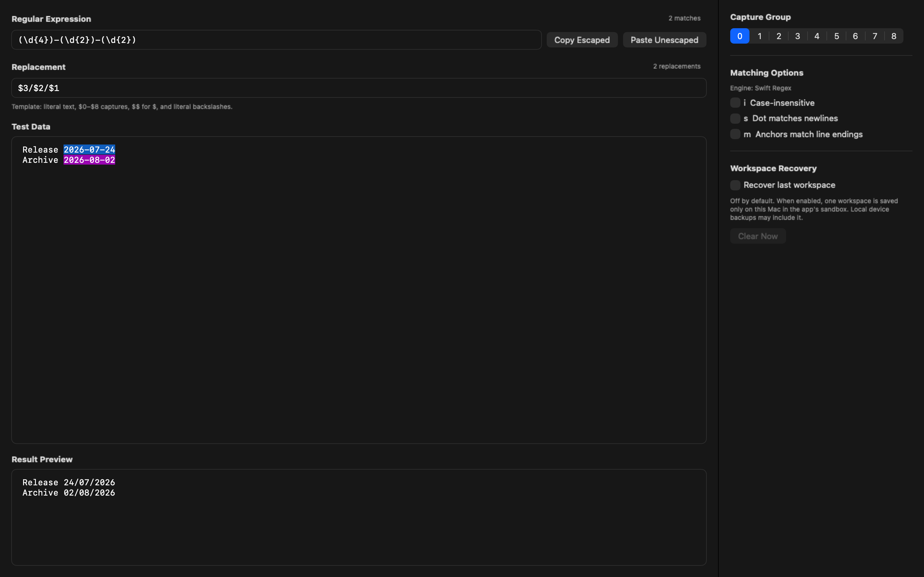The image size is (924, 577).
Task: Click the Paste Unescaped button
Action: pyautogui.click(x=664, y=40)
